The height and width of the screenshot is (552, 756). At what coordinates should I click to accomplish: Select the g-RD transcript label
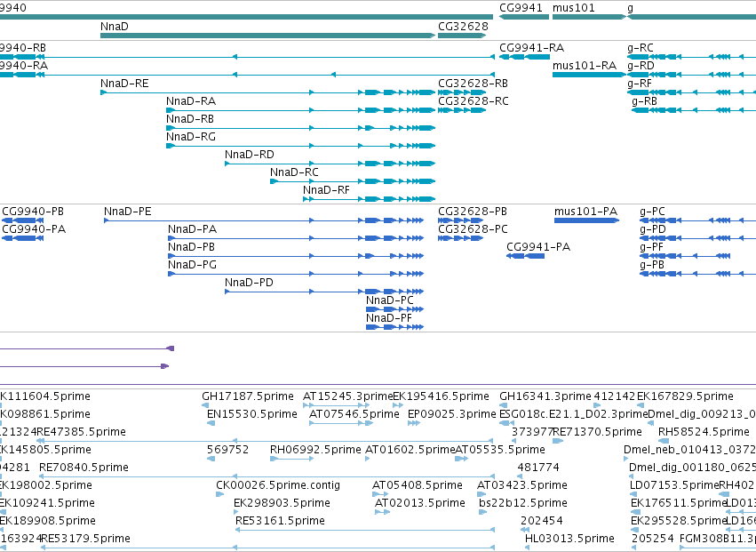641,66
